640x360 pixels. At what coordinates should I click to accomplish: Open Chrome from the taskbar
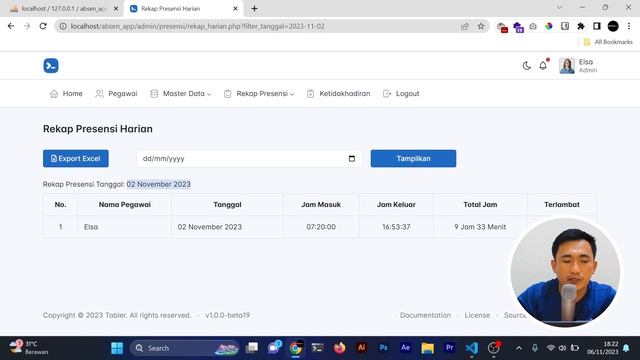296,348
